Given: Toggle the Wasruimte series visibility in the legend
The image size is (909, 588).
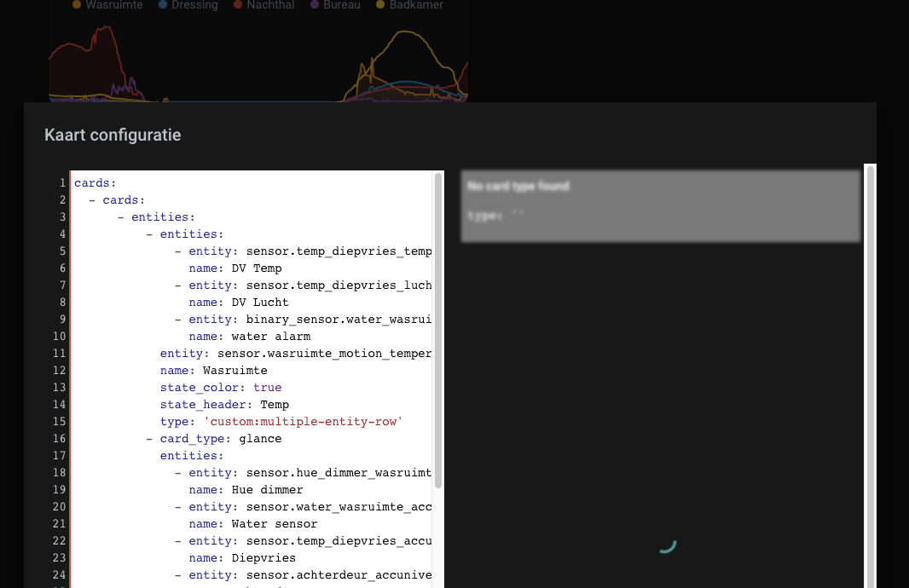Looking at the screenshot, I should [107, 5].
